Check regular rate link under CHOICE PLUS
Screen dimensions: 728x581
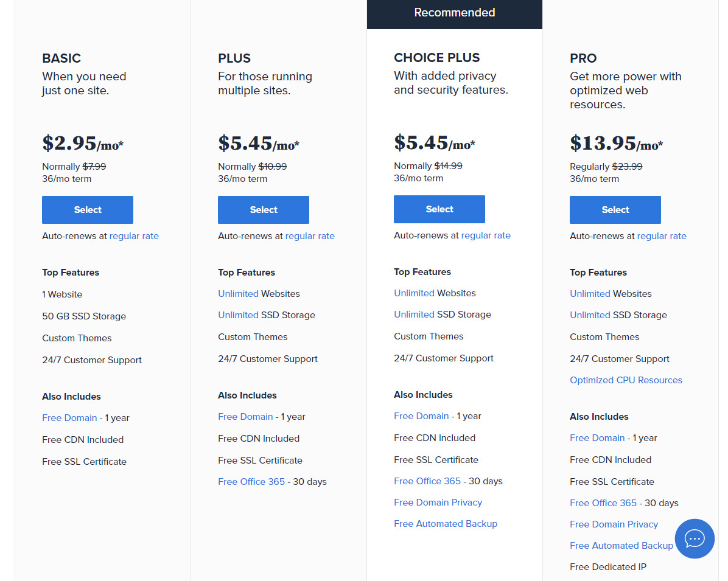coord(486,235)
